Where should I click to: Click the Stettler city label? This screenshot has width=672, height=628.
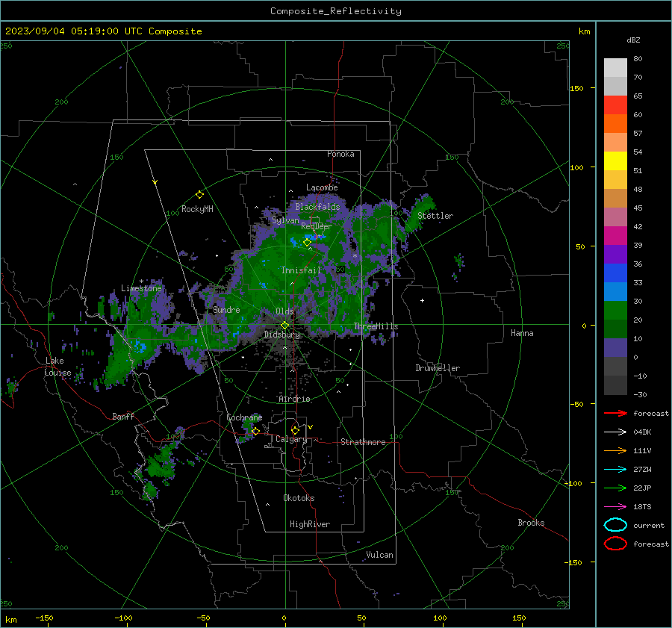coord(435,216)
